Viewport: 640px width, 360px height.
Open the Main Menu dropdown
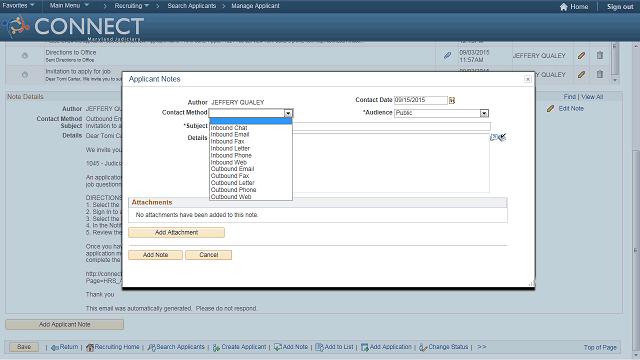click(x=69, y=6)
